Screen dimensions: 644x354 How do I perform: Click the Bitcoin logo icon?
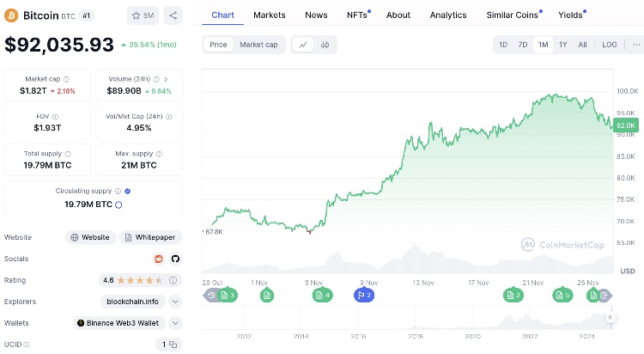(x=11, y=15)
